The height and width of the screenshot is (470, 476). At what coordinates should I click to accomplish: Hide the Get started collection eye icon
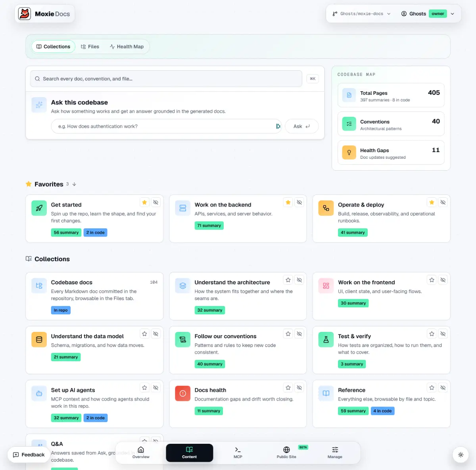(156, 202)
